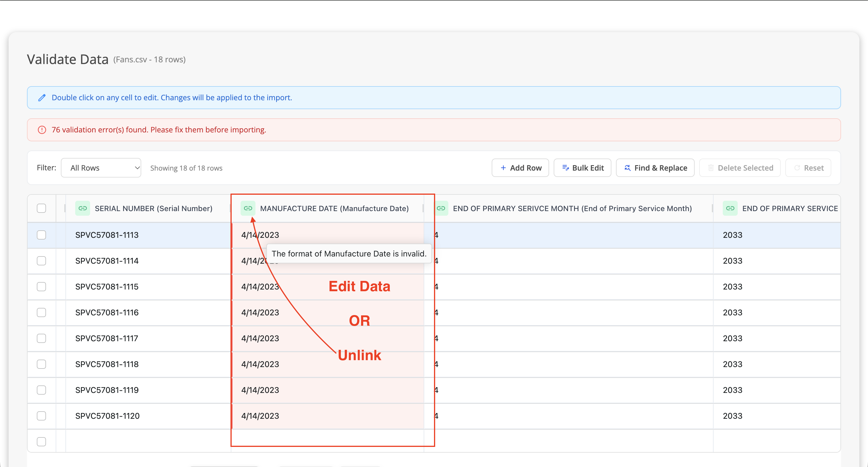Unlink the MANUFACTURE DATE column via link icon
The height and width of the screenshot is (467, 868).
(x=248, y=209)
